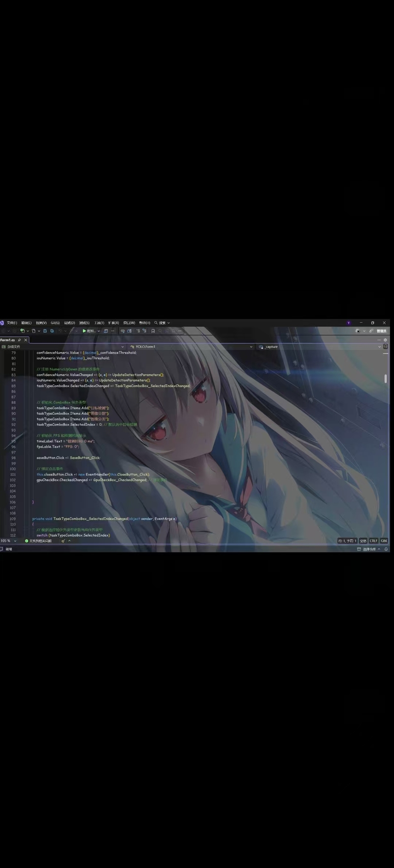
Task: Open the Git(G) menu
Action: point(55,323)
